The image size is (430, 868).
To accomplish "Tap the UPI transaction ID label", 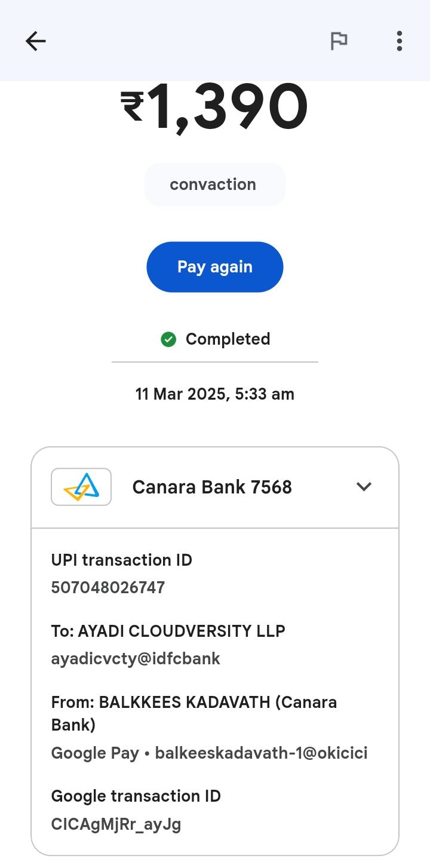I will pyautogui.click(x=122, y=560).
